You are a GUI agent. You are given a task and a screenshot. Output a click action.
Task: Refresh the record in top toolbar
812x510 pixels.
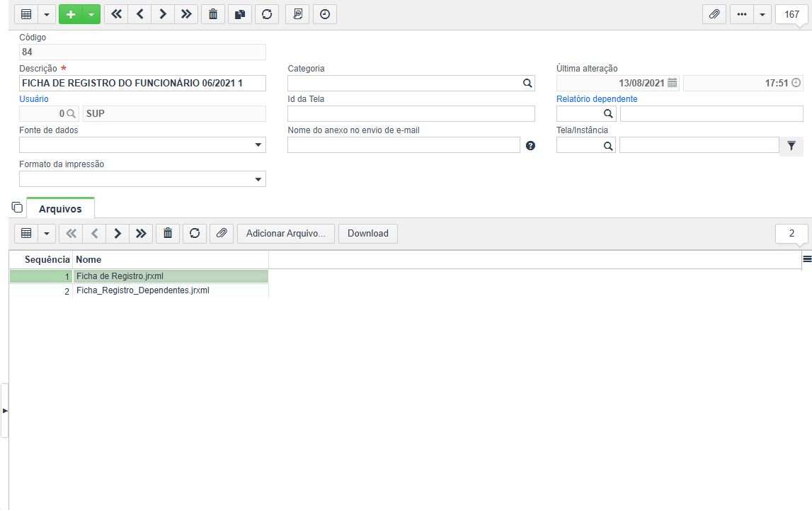(x=267, y=14)
